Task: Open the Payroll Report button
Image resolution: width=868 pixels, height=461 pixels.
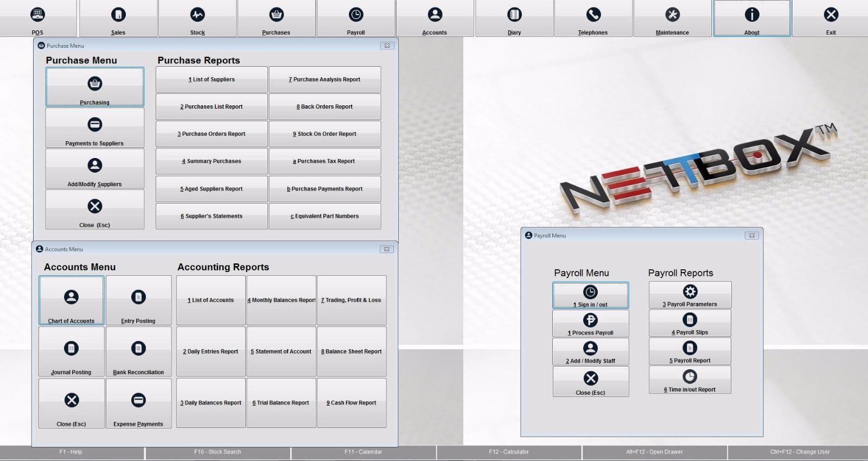Action: pos(690,351)
